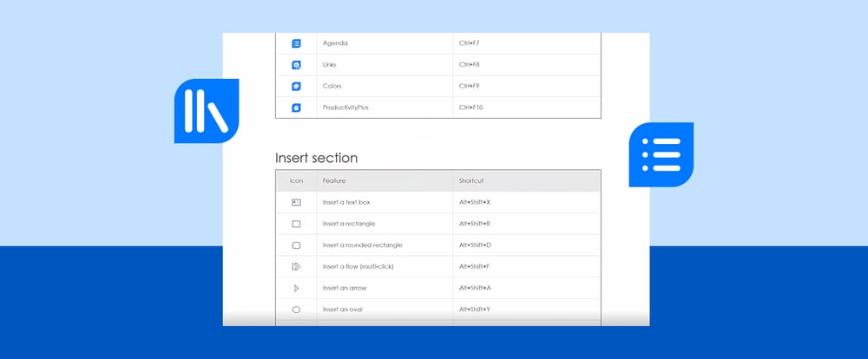Click the 'Ctrl+F8' shortcut cell
The height and width of the screenshot is (359, 868).
tap(527, 65)
